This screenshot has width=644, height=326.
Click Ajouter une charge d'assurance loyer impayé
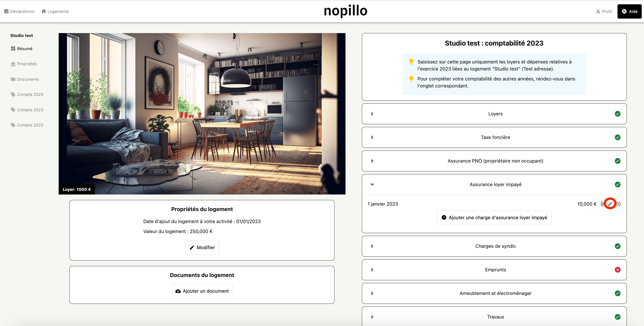(x=494, y=218)
